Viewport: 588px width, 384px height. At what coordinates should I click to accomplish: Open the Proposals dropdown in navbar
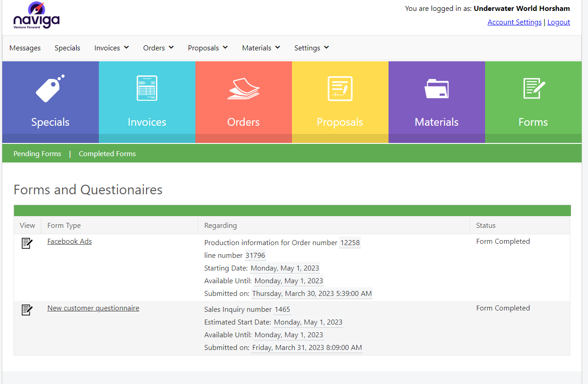208,48
